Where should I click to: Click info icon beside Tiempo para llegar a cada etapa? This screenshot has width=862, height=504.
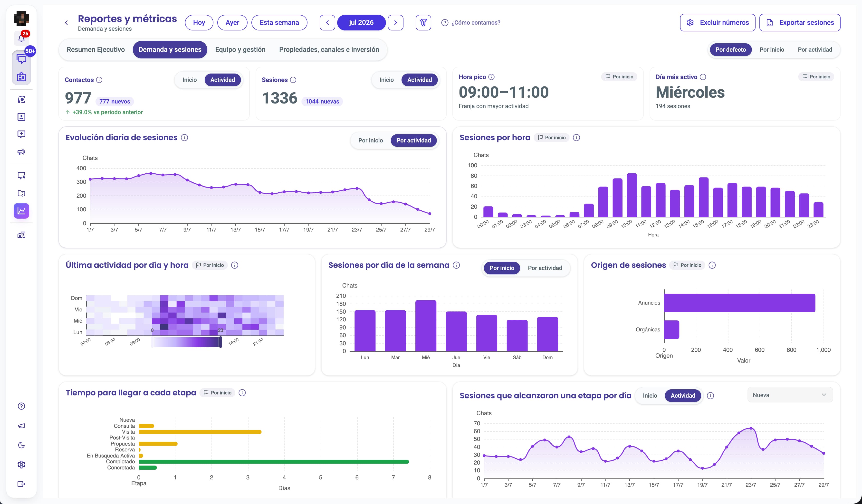pos(242,392)
